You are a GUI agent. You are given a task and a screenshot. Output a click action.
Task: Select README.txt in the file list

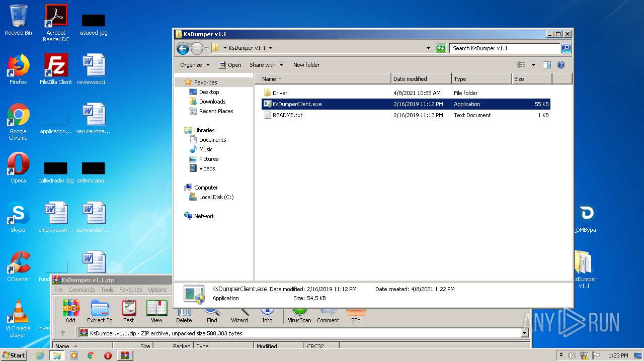click(x=406, y=115)
